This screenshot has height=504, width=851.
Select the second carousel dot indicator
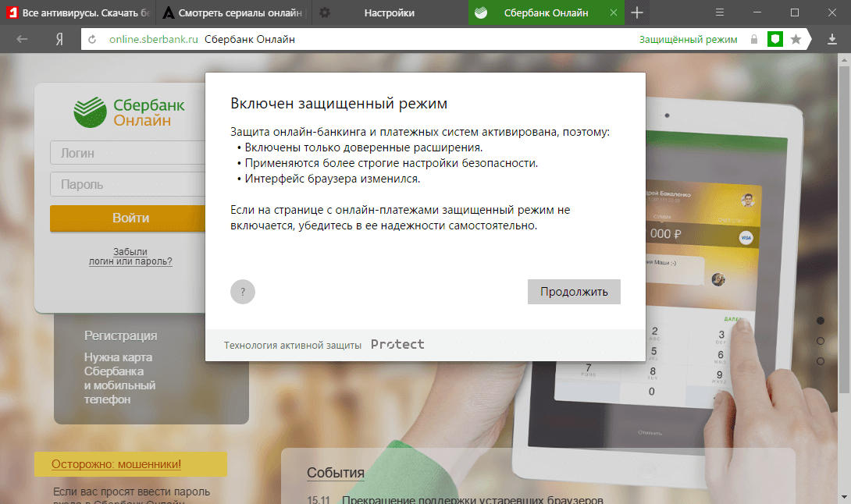821,341
